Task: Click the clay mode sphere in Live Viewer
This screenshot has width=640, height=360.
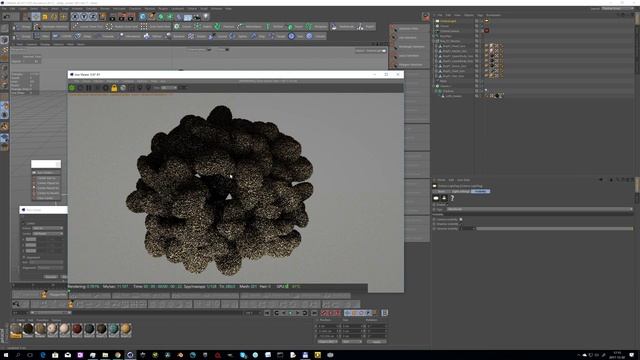Action: [x=123, y=88]
